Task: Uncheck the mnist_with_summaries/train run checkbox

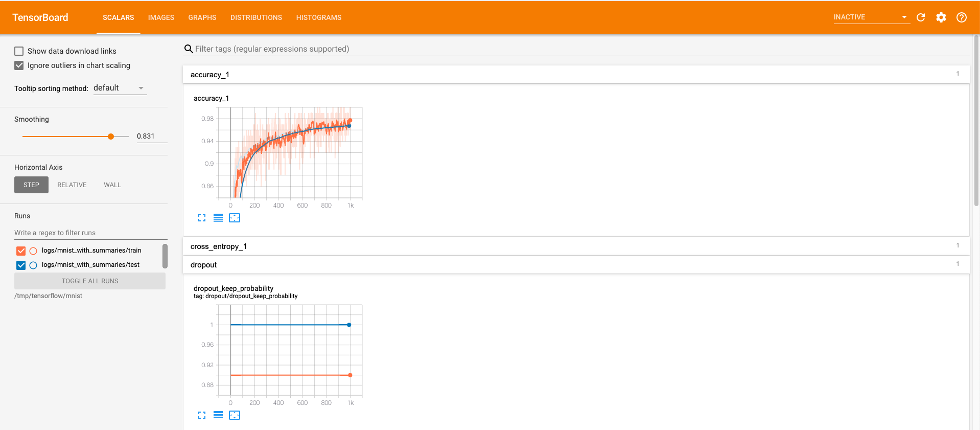Action: coord(21,251)
